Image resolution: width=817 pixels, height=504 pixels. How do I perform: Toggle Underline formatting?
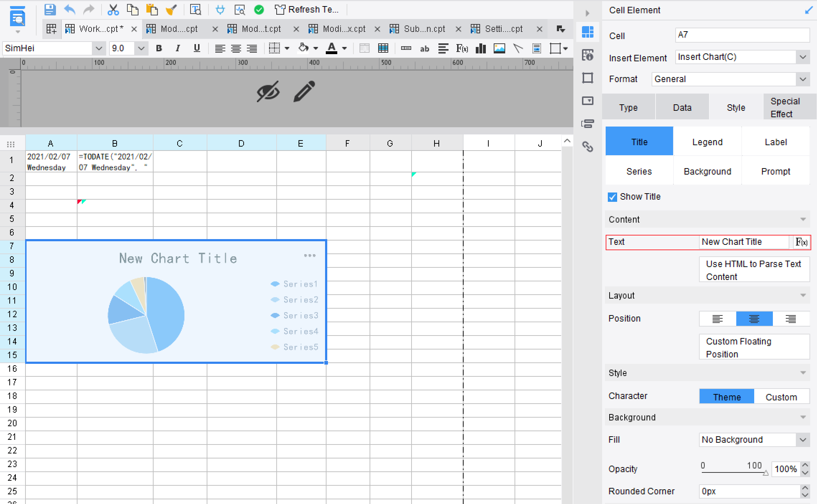click(x=197, y=48)
